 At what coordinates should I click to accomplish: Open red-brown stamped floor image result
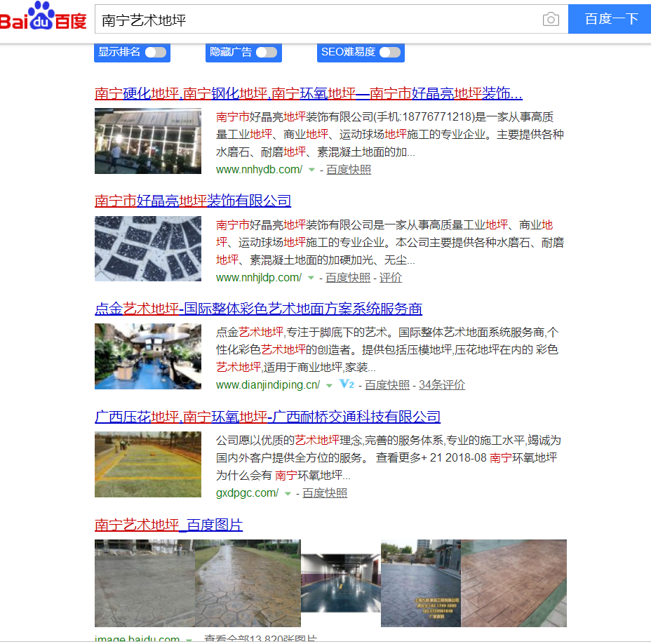(x=514, y=584)
